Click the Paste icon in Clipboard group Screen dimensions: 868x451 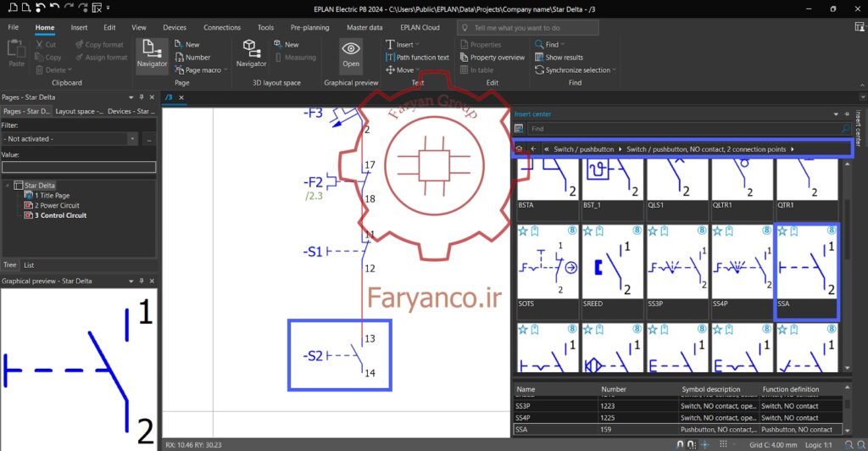[16, 50]
